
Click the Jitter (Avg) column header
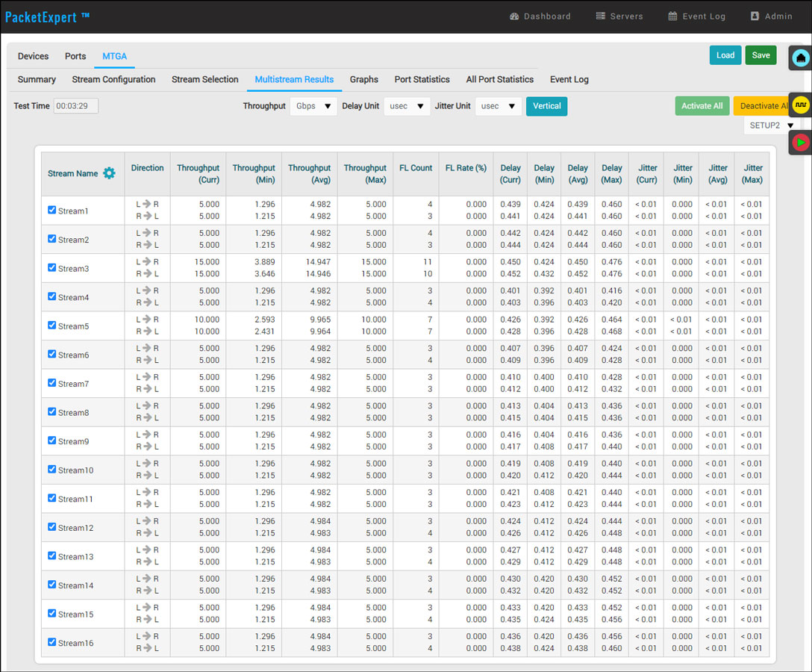click(x=718, y=173)
